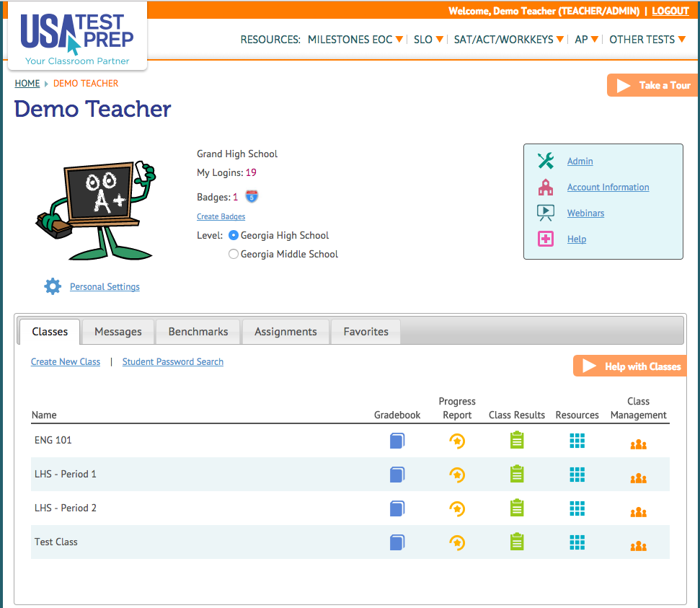700x608 pixels.
Task: Open the Admin text link
Action: point(580,162)
